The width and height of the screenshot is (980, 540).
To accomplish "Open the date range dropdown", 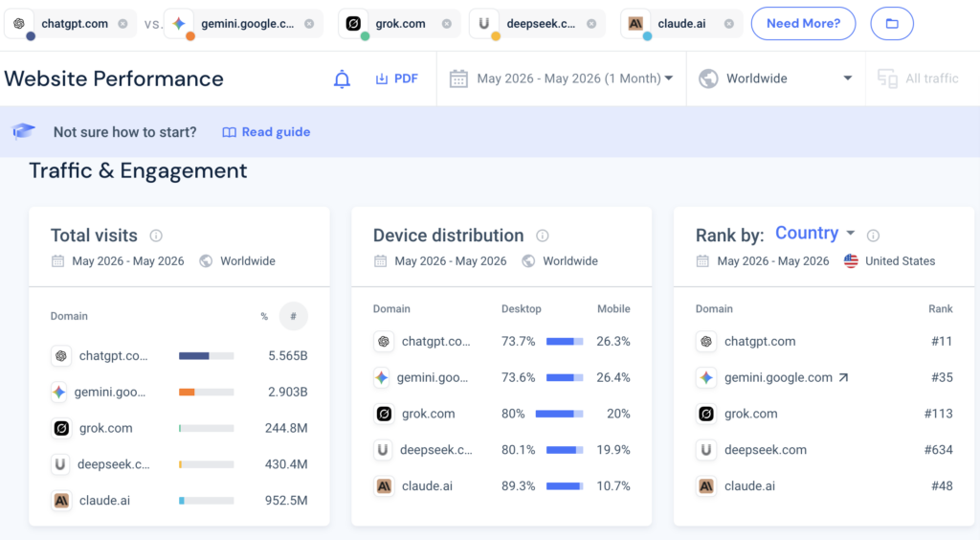I will pos(561,79).
